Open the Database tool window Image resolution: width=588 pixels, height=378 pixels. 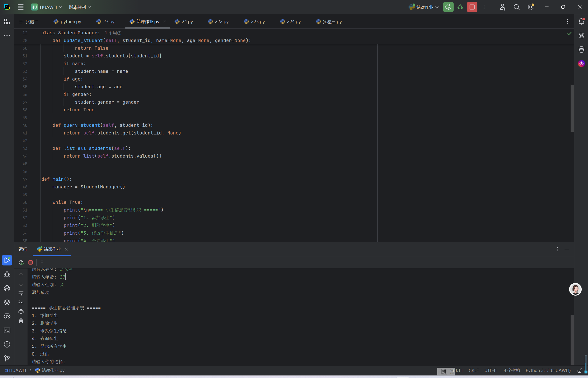click(x=581, y=49)
